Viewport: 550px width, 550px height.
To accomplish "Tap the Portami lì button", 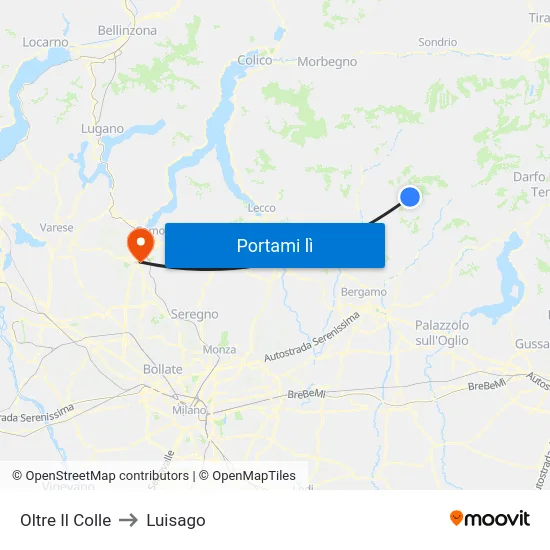I will (x=275, y=246).
